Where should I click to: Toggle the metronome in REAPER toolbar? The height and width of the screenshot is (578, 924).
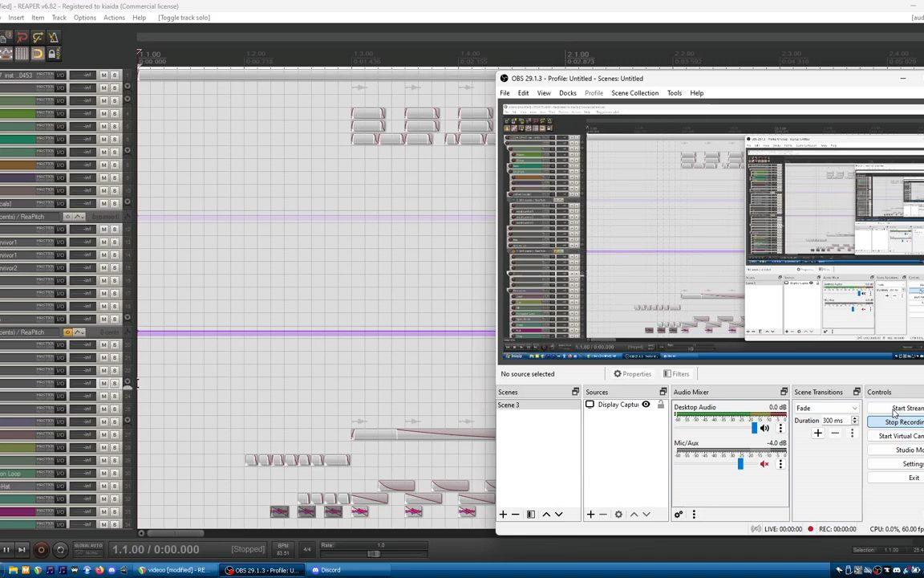point(53,38)
